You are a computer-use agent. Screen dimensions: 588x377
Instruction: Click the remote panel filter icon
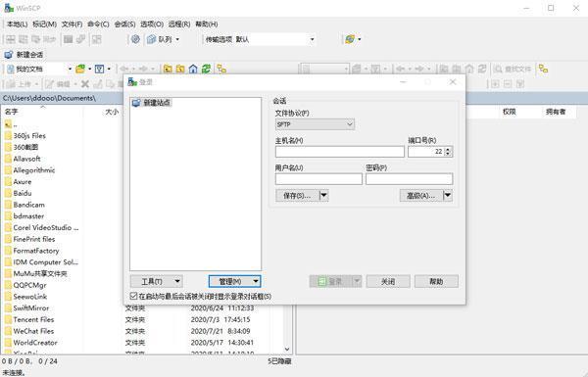(375, 69)
